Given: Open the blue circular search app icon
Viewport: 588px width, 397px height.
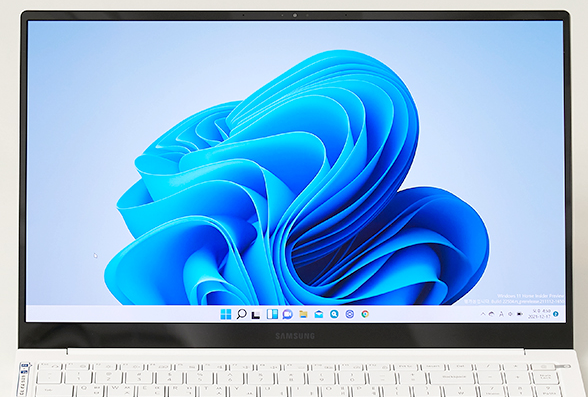Looking at the screenshot, I should coord(334,314).
